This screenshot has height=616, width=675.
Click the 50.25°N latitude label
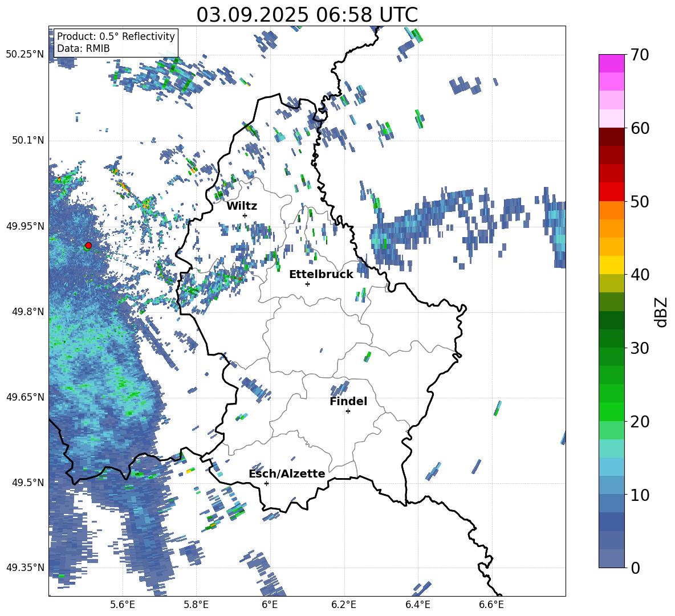25,55
